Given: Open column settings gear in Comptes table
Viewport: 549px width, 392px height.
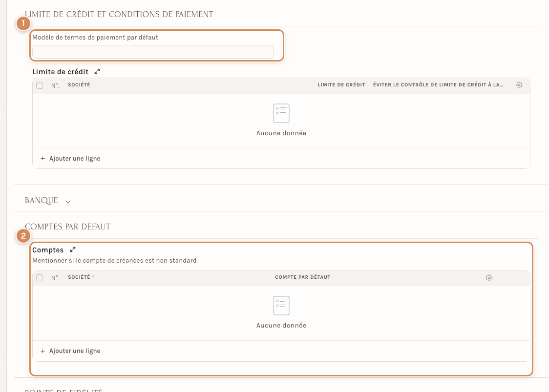Looking at the screenshot, I should [x=489, y=278].
